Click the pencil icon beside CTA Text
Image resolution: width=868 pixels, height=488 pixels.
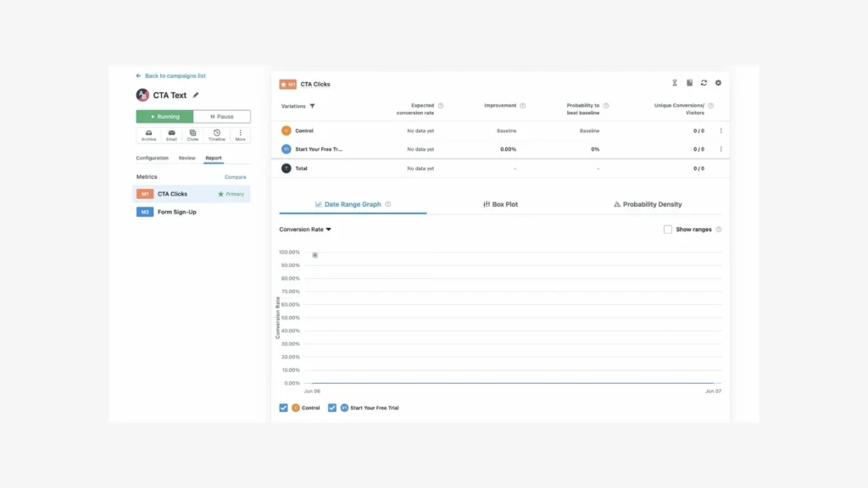coord(196,95)
